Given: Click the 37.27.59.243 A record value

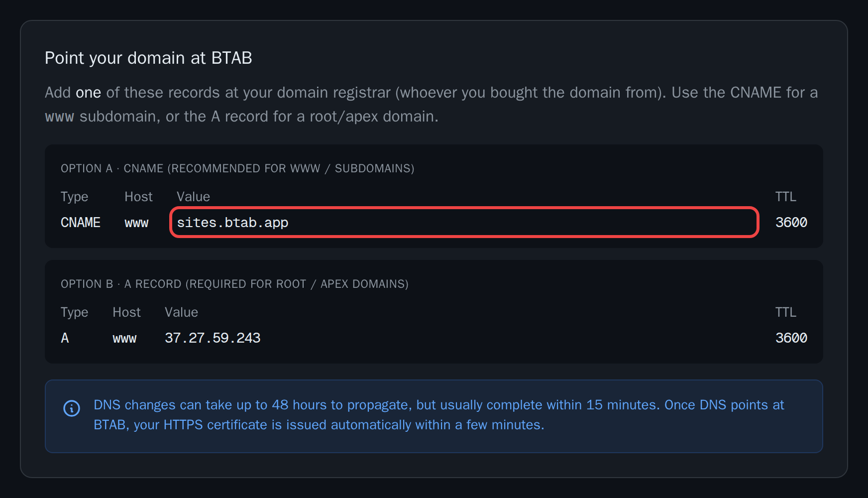Looking at the screenshot, I should coord(213,338).
